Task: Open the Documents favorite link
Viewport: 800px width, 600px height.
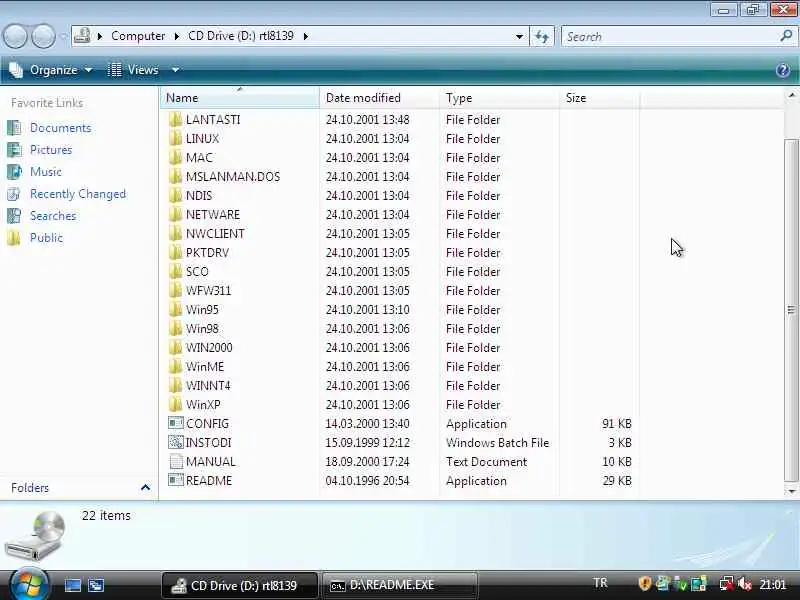Action: pyautogui.click(x=60, y=128)
